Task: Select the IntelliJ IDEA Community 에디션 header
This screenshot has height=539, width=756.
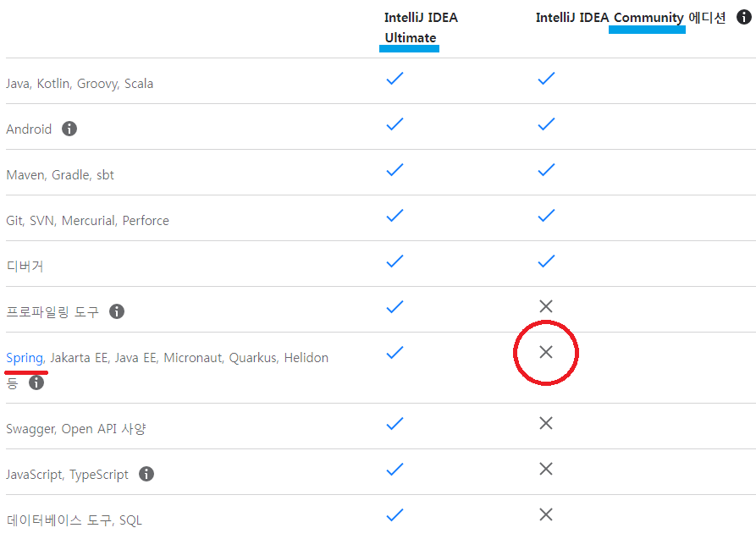Action: (631, 18)
